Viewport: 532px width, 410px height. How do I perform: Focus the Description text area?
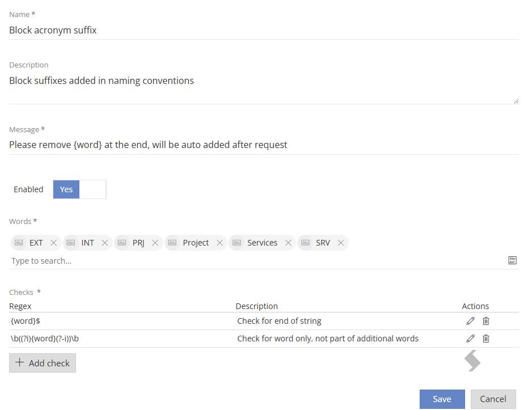(x=264, y=88)
